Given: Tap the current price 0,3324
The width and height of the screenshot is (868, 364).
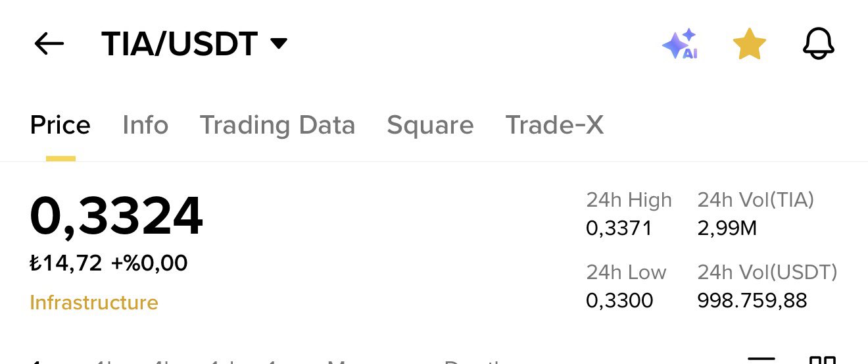Looking at the screenshot, I should click(116, 217).
